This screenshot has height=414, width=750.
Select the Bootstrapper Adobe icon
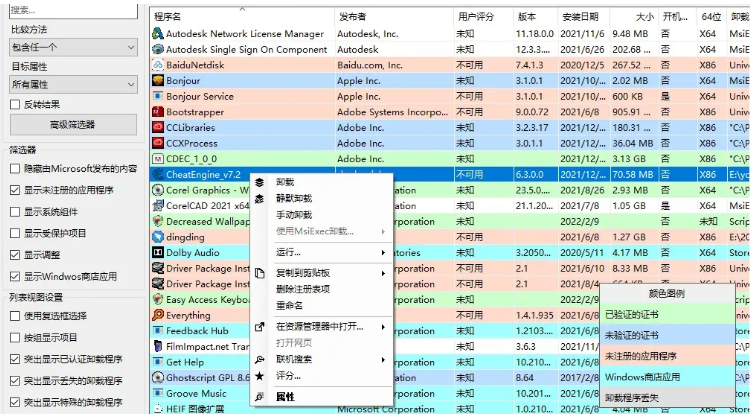coord(157,112)
